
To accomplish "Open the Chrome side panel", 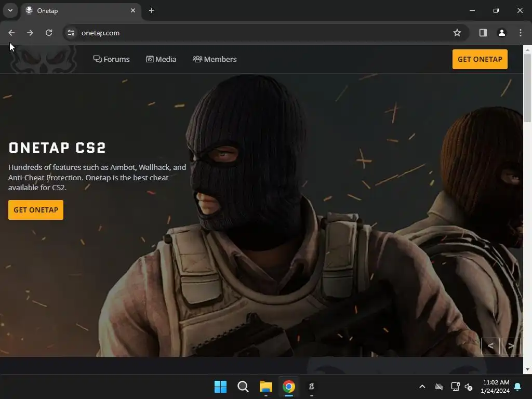I will pos(483,33).
